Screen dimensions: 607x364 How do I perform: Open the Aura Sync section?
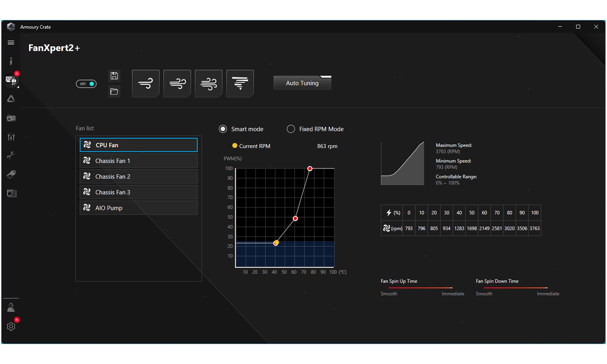pos(11,99)
